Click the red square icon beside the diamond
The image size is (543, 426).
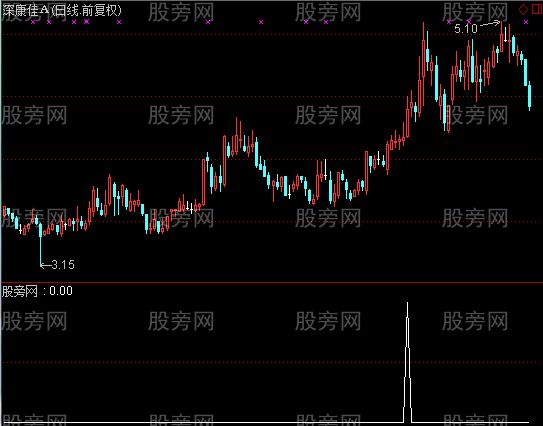pyautogui.click(x=536, y=9)
